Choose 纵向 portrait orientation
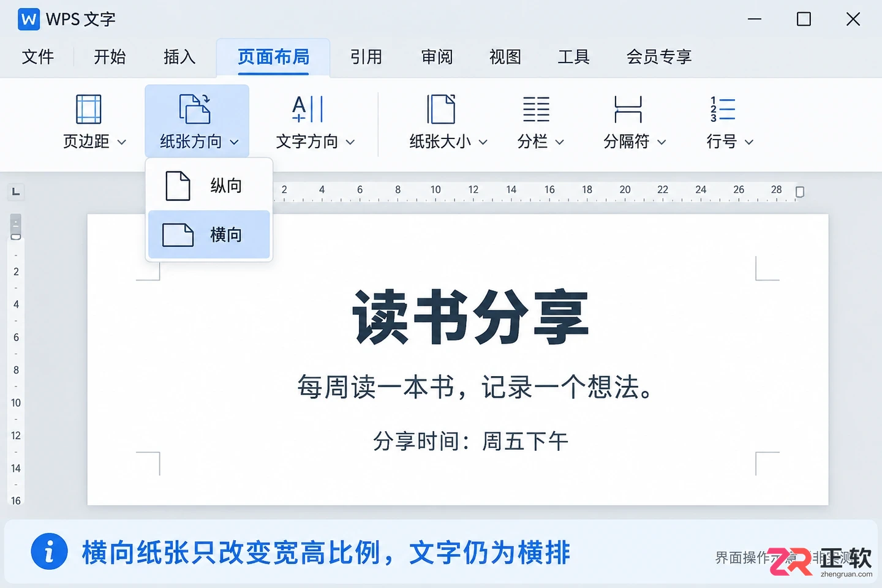 [209, 186]
